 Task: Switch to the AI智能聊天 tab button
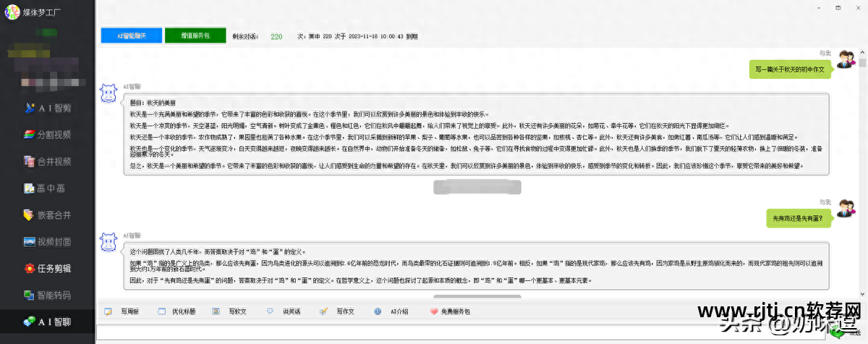click(132, 35)
